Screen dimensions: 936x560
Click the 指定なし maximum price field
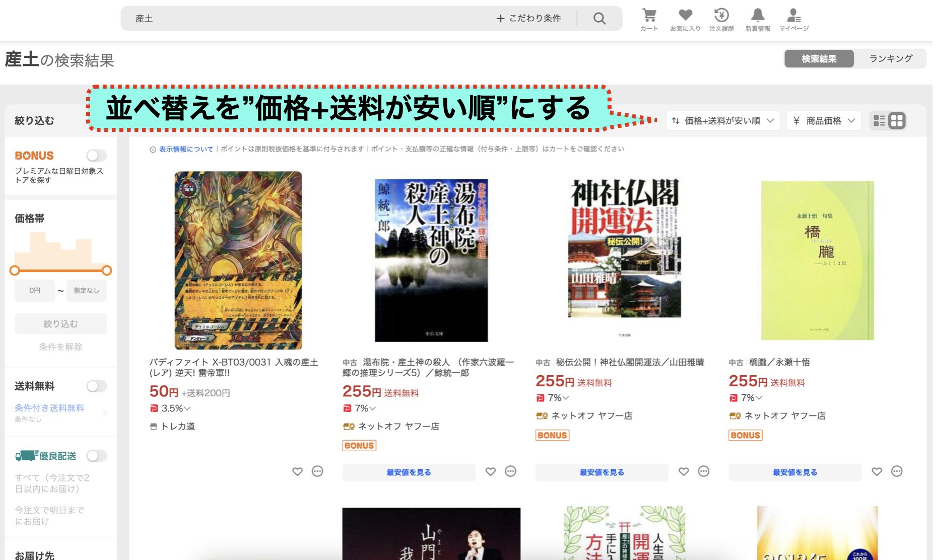86,291
